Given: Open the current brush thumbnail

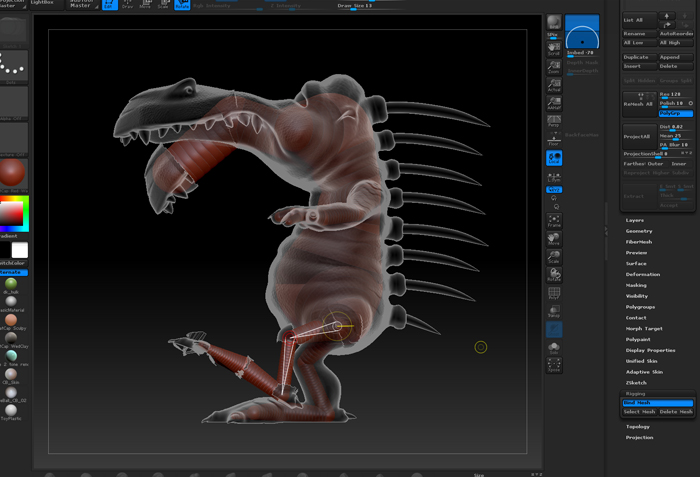Looking at the screenshot, I should pos(13,31).
